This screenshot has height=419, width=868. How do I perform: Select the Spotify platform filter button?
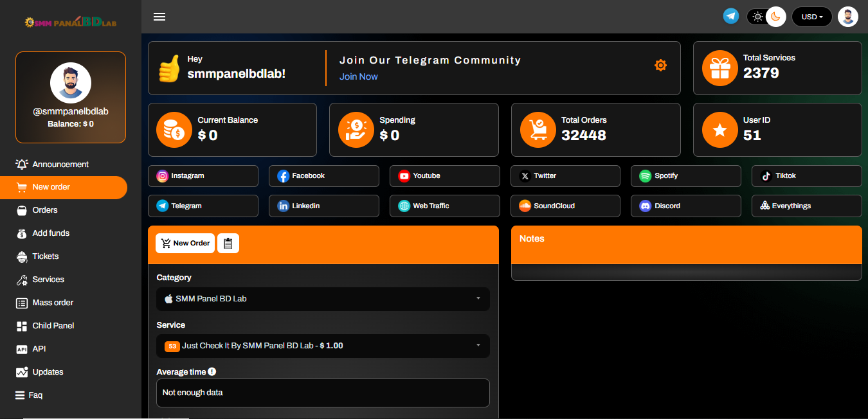click(x=685, y=176)
